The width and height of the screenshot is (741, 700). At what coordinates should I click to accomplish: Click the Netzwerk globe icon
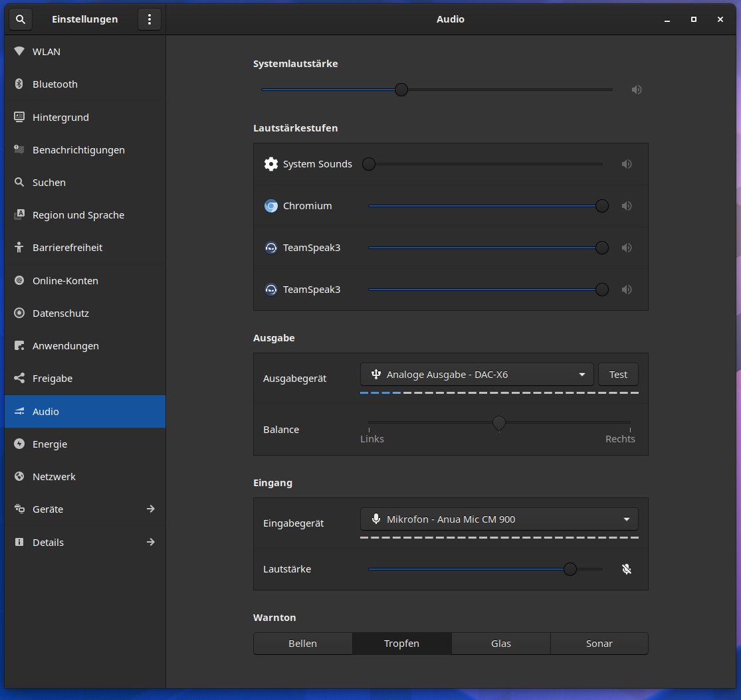click(x=19, y=476)
